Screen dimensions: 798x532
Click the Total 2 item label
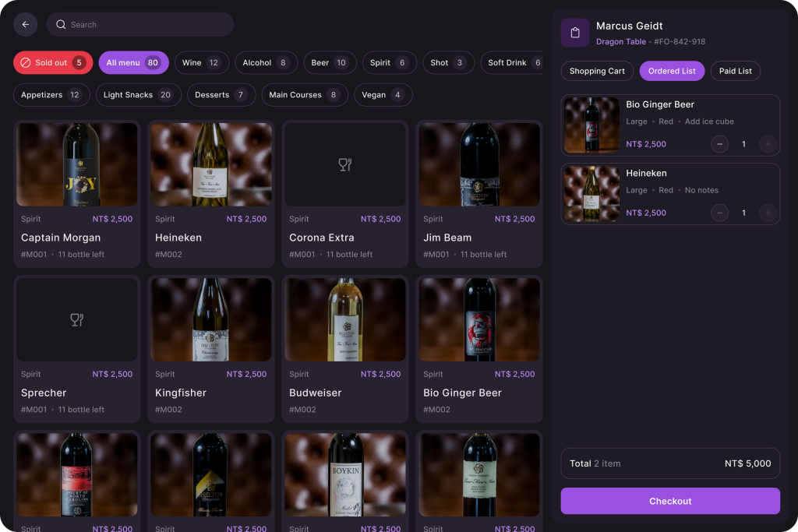[595, 463]
